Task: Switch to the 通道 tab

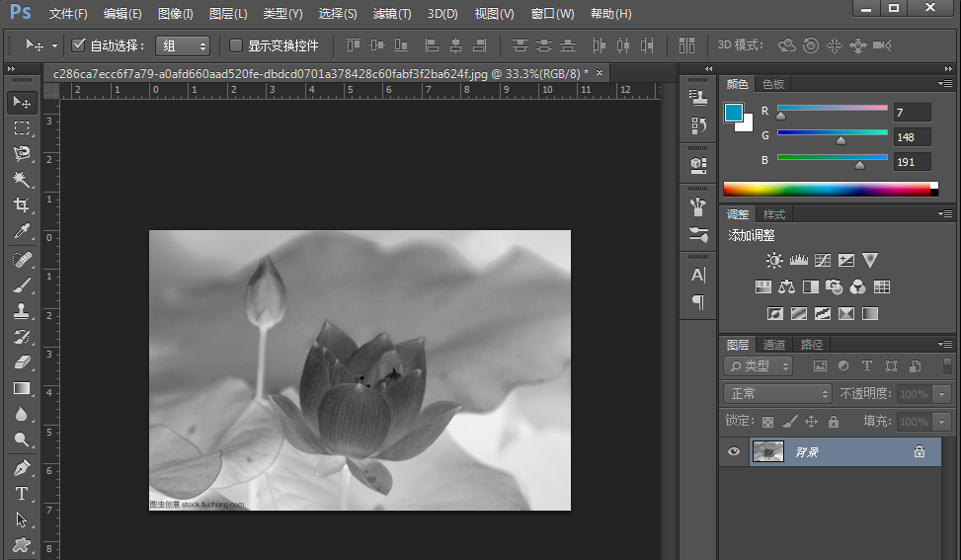Action: (x=774, y=345)
